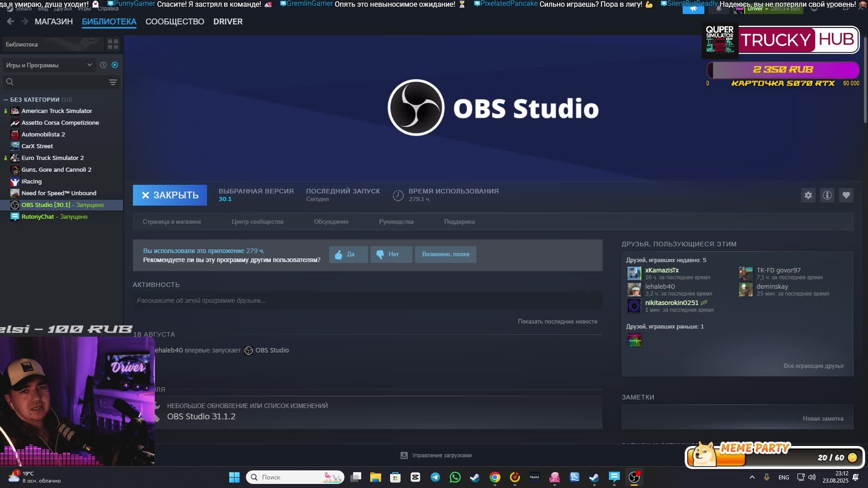Select iRacing in the library

32,182
